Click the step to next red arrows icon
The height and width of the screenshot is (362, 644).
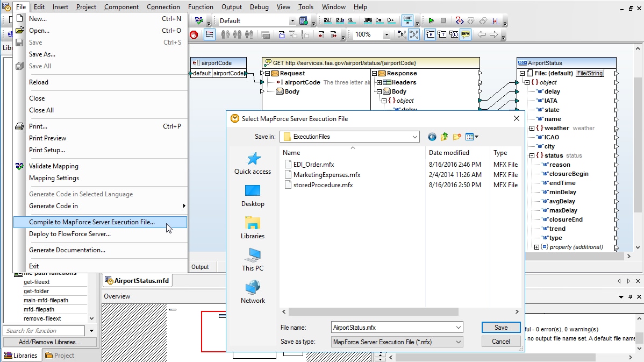[x=321, y=34]
